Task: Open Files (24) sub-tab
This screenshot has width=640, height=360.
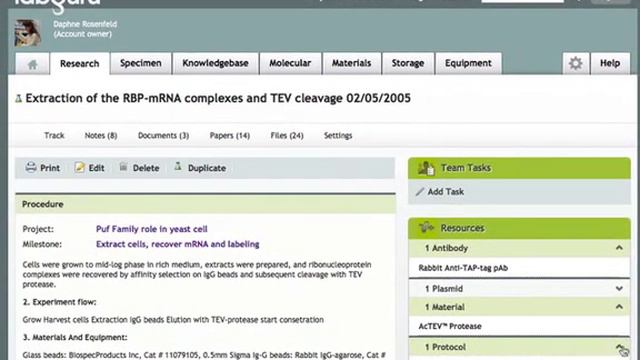Action: [287, 136]
